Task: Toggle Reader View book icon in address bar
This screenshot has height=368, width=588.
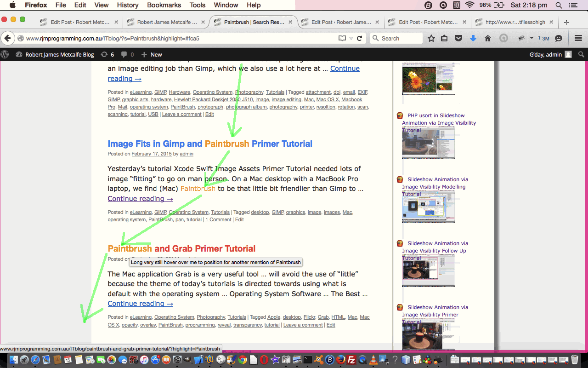Action: click(342, 39)
